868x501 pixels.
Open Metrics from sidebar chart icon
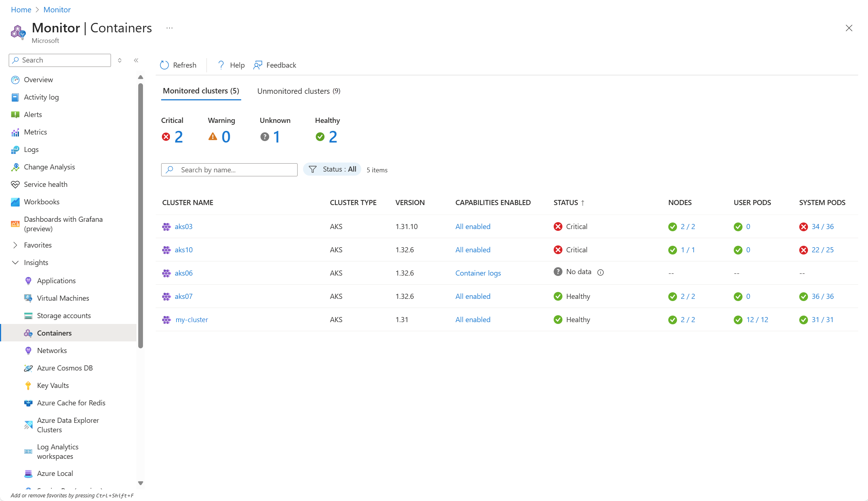(x=15, y=132)
